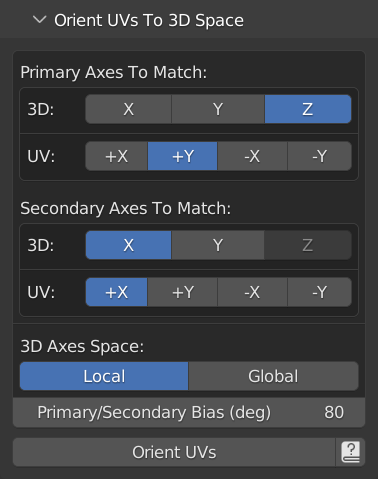
Task: Select Y as secondary 3D axis
Action: 218,245
